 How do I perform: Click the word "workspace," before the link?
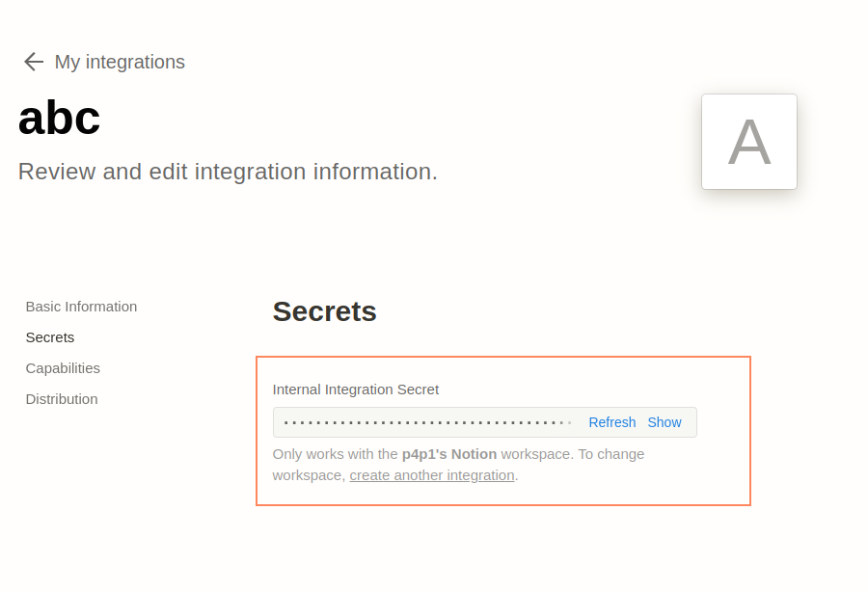[309, 475]
